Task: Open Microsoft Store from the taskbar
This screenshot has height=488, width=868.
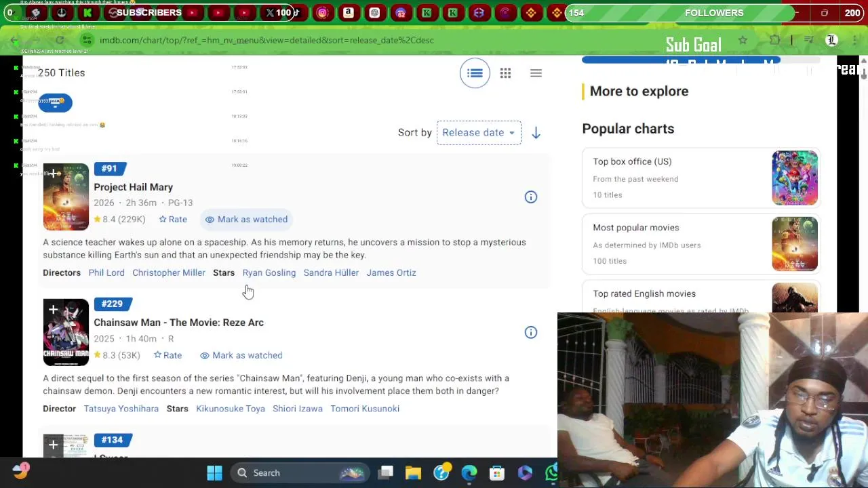Action: coord(497,473)
